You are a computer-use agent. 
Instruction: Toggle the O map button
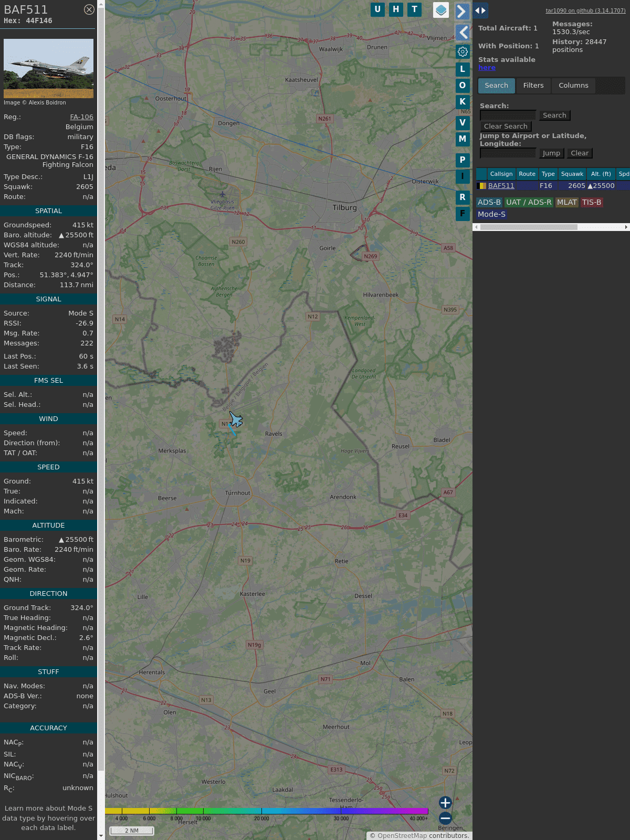(x=463, y=85)
